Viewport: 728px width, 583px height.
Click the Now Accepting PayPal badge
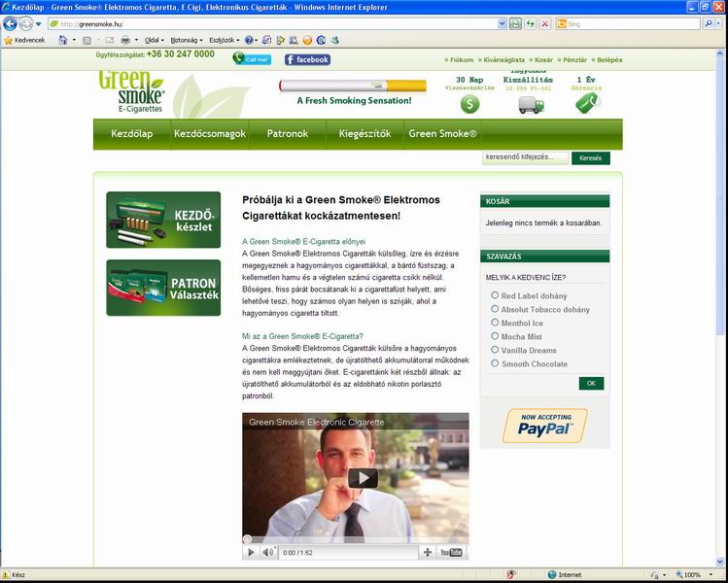tap(545, 426)
